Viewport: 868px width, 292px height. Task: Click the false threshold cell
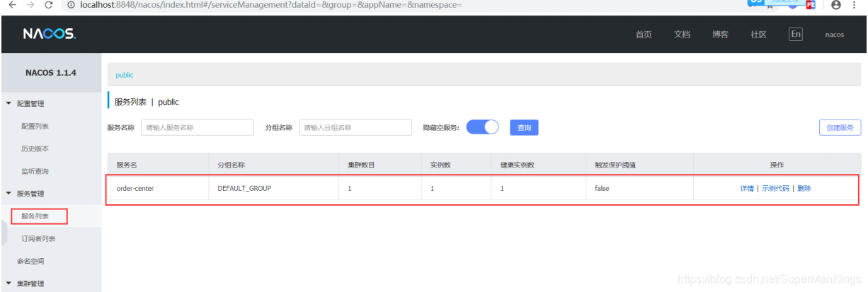click(x=602, y=189)
